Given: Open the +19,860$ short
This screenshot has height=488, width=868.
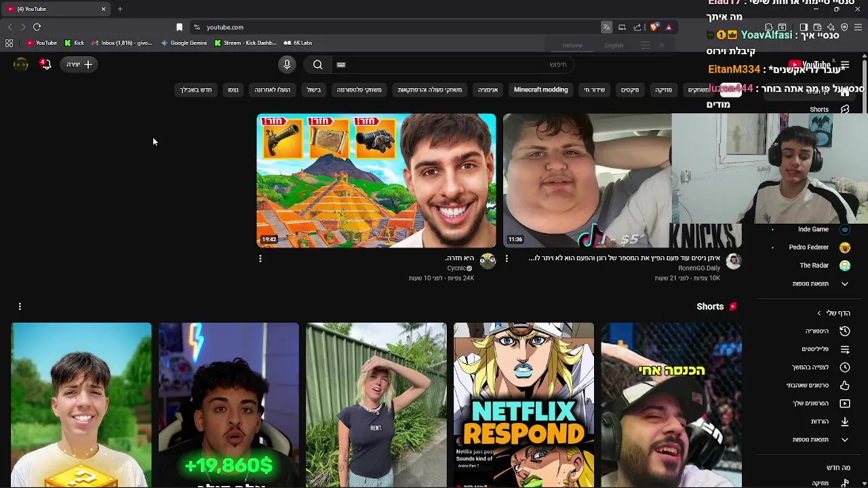Looking at the screenshot, I should click(229, 405).
